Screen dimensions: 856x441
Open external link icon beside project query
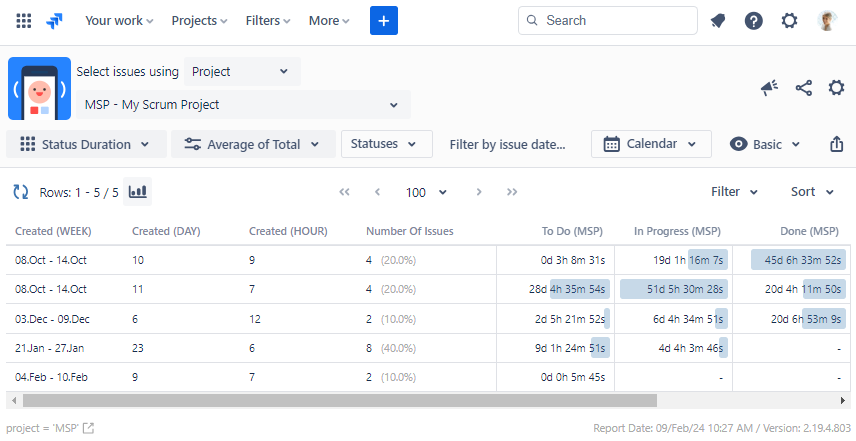(x=88, y=428)
